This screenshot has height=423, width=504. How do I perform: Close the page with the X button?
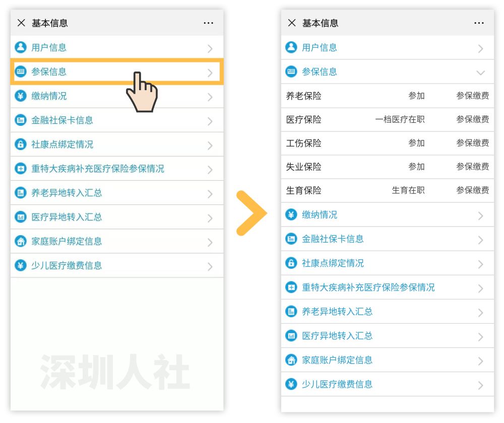click(x=21, y=23)
